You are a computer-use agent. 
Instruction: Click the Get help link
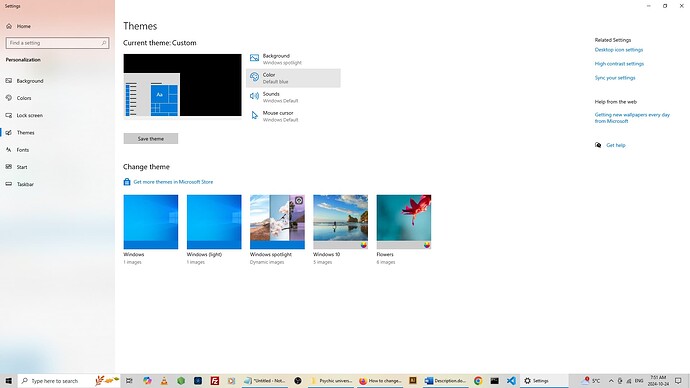pos(616,145)
